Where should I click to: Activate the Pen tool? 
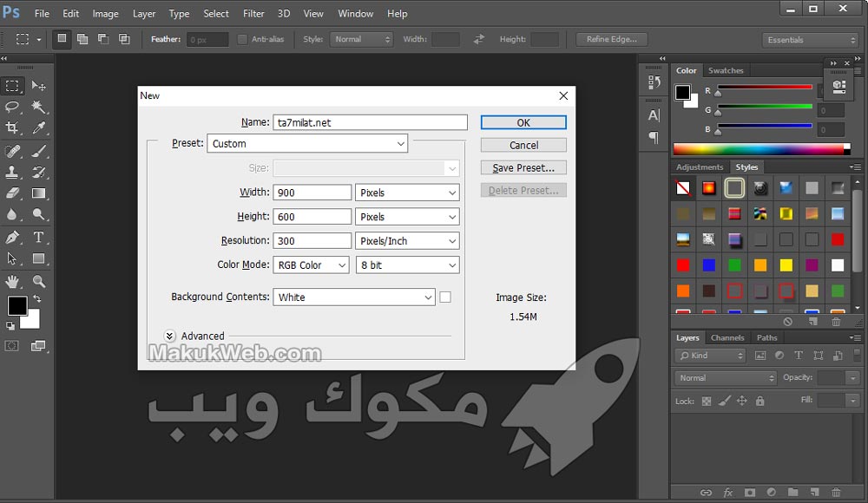click(13, 237)
